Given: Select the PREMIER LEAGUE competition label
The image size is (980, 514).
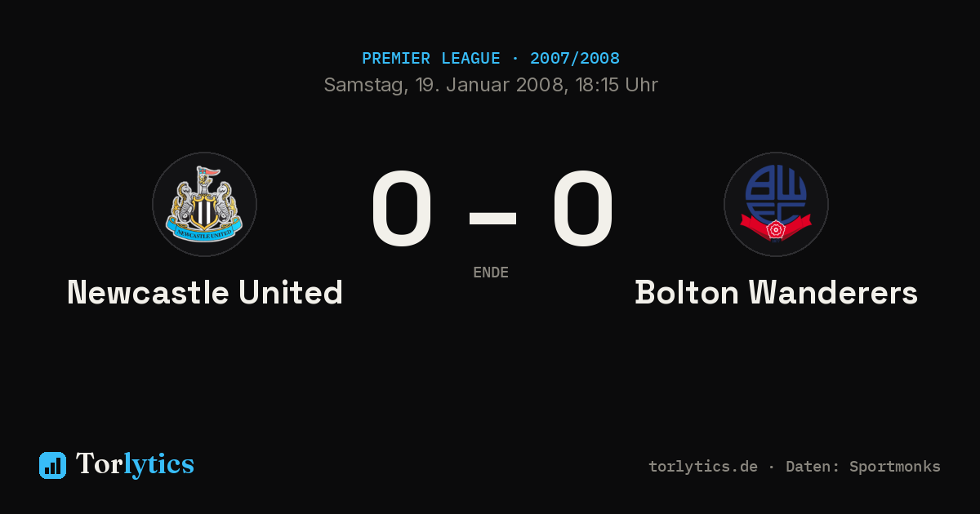Looking at the screenshot, I should [431, 59].
